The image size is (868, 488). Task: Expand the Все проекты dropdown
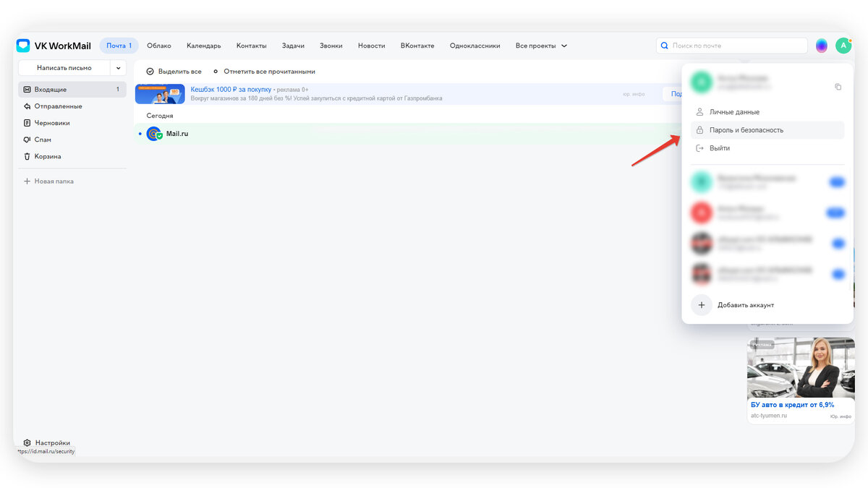tap(541, 46)
